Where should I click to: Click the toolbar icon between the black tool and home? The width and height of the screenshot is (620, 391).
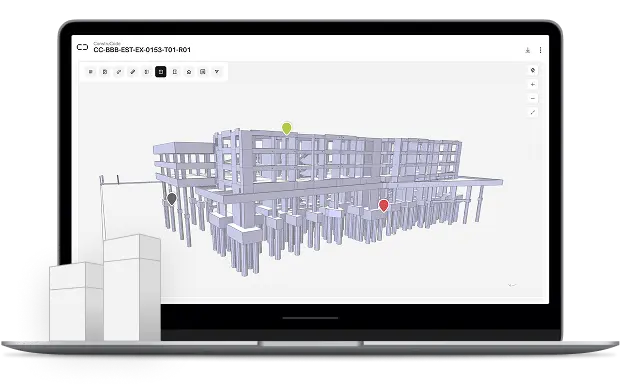click(x=175, y=72)
